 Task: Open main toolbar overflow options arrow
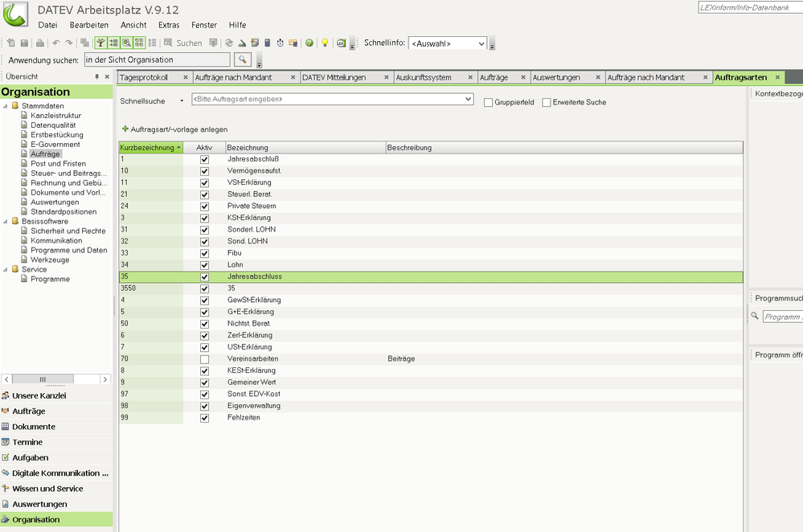[x=352, y=45]
